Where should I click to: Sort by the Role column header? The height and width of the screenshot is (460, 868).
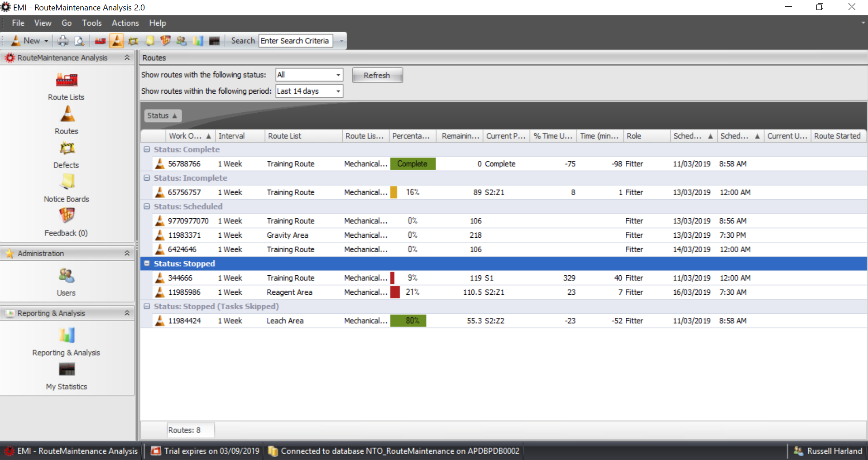[x=647, y=136]
